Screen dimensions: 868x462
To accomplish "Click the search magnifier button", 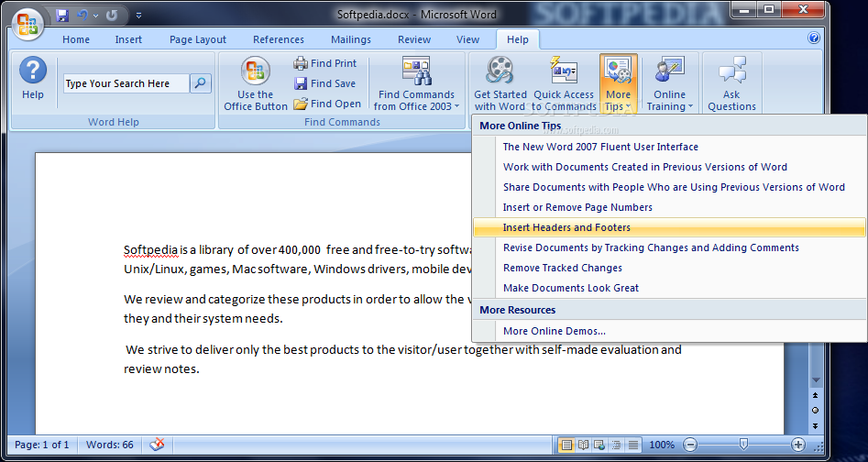I will (201, 83).
